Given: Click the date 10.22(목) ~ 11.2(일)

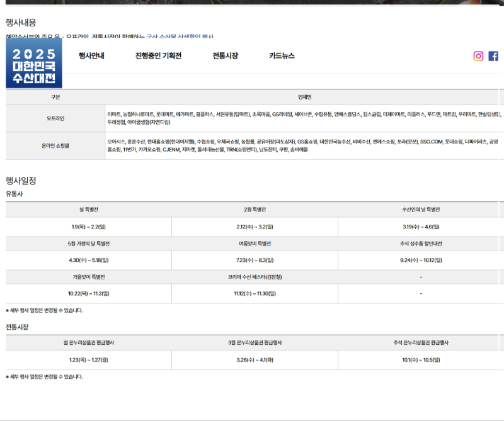Looking at the screenshot, I should [89, 293].
